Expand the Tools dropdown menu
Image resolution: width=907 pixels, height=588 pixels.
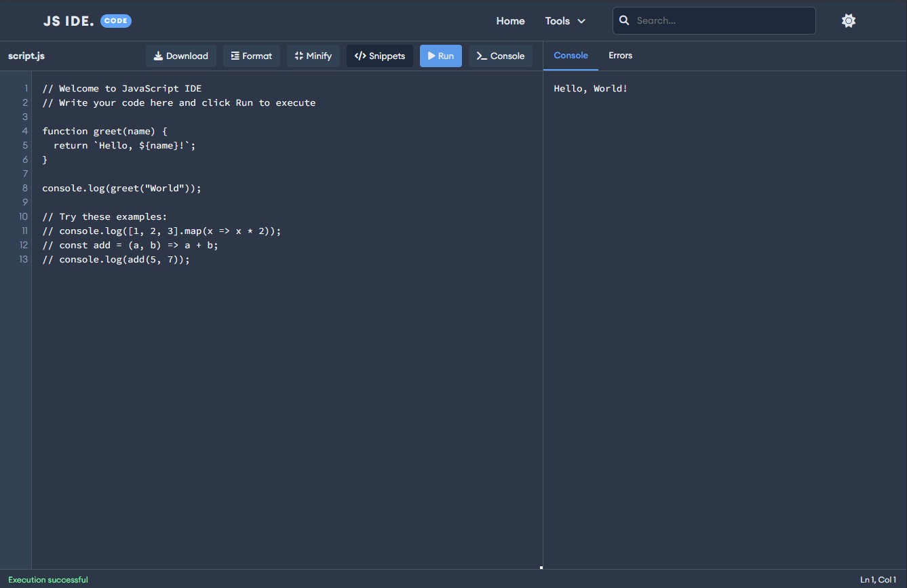click(564, 21)
